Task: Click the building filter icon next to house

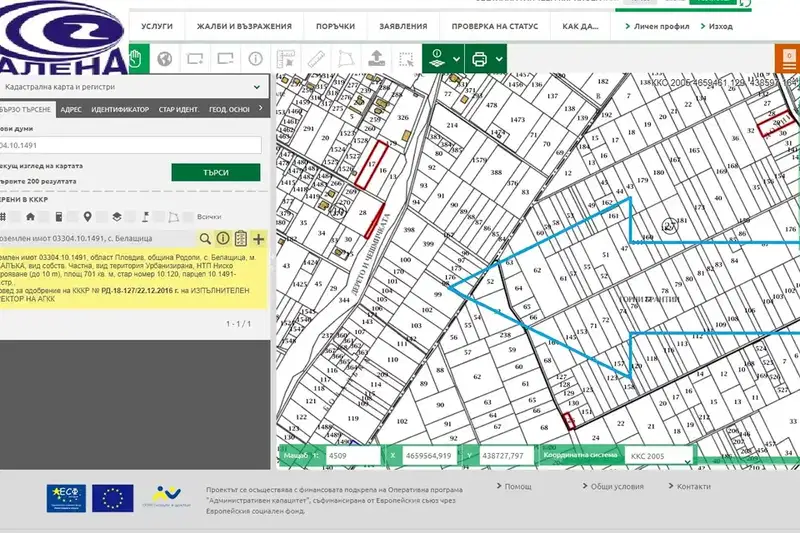Action: pyautogui.click(x=59, y=217)
